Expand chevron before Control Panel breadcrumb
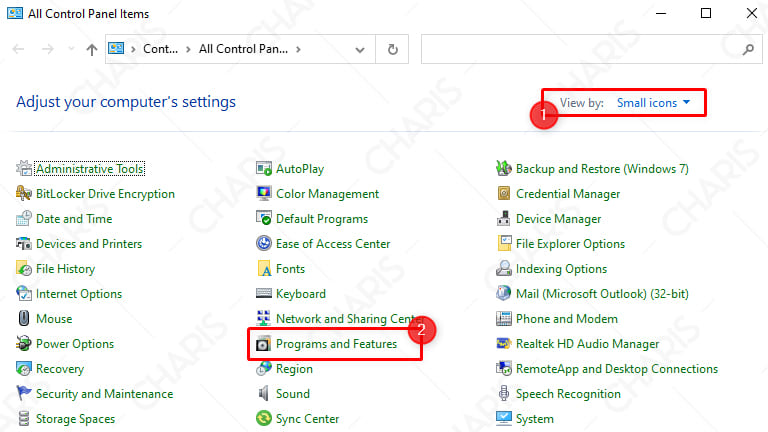 [133, 49]
